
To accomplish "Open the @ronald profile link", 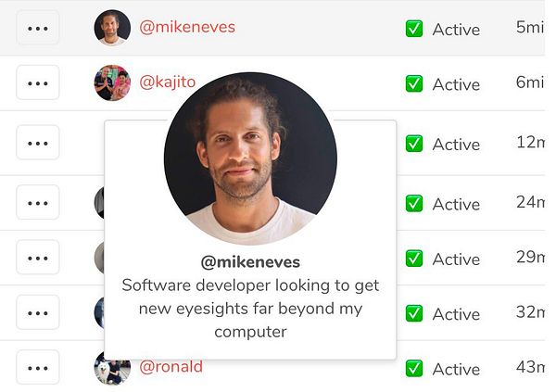I will pos(171,367).
